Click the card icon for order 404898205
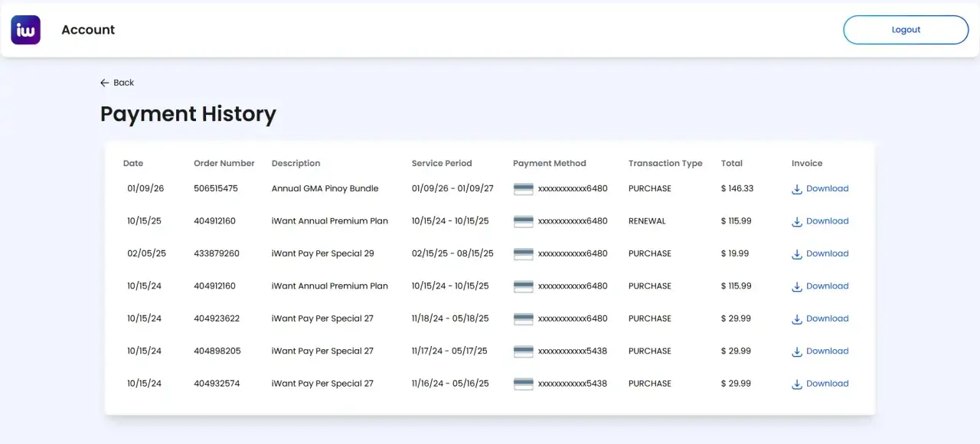Image resolution: width=980 pixels, height=444 pixels. tap(524, 351)
